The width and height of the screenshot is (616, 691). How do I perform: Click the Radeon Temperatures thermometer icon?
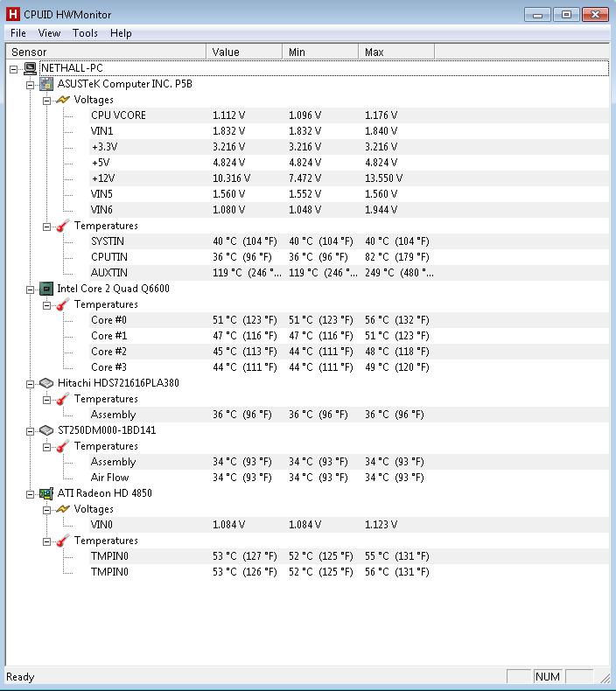[x=63, y=541]
